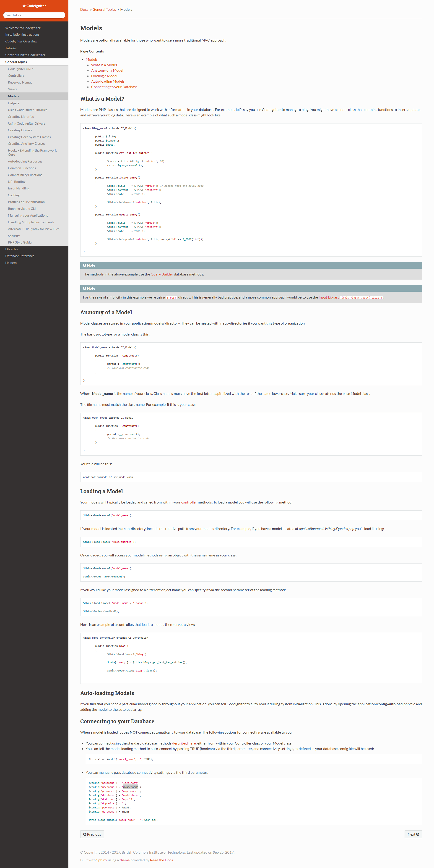The image size is (434, 868).
Task: Open Creating Libraries sidebar item
Action: coord(34,117)
